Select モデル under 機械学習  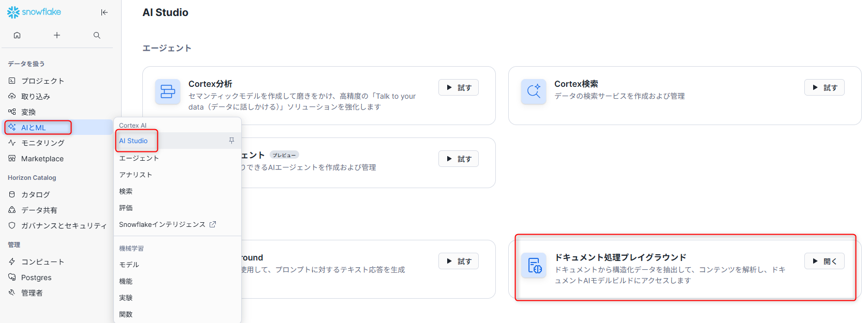point(178,265)
